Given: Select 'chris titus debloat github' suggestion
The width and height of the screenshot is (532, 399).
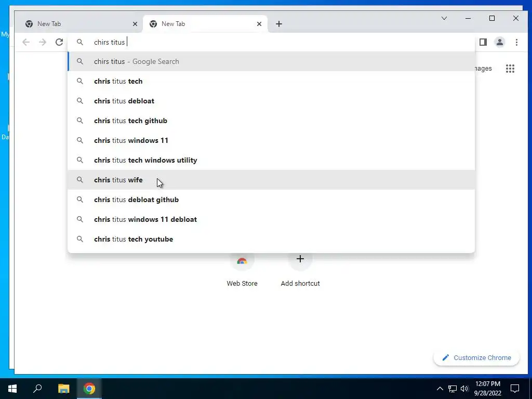Looking at the screenshot, I should coord(271,199).
